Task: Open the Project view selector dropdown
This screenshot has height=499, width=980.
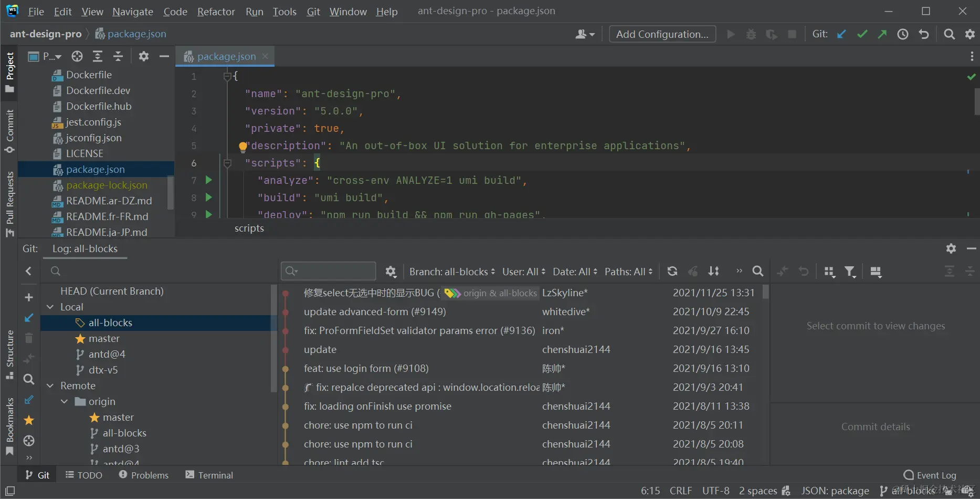Action: point(45,56)
